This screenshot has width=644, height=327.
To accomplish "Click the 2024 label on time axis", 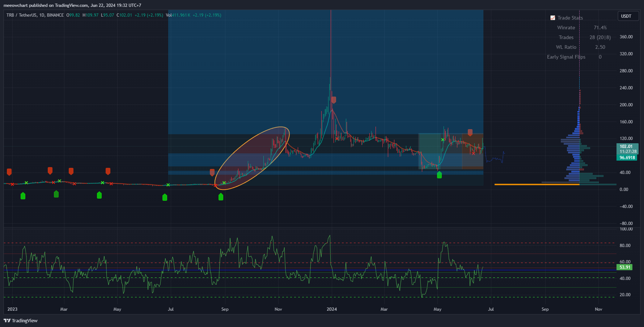I will point(332,309).
